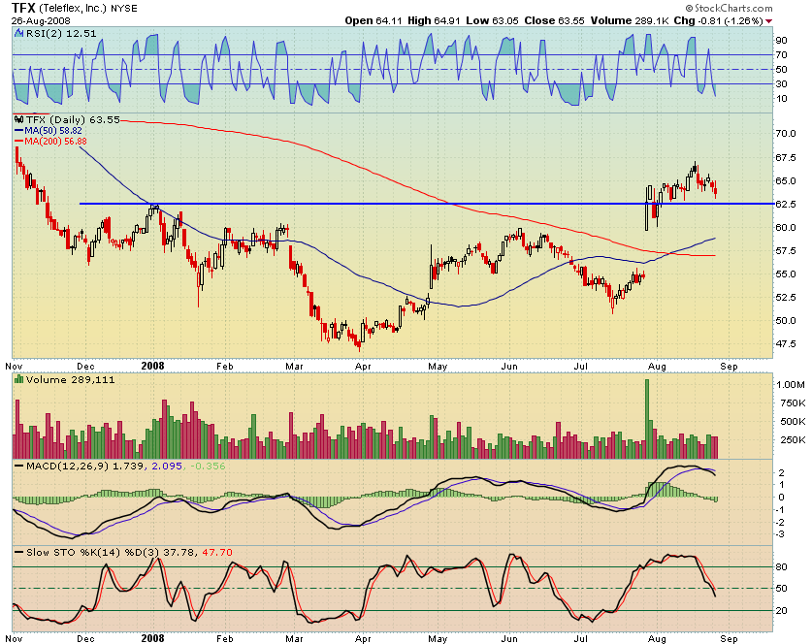Click the tallest volume bar spike near August
The width and height of the screenshot is (812, 644).
click(646, 419)
